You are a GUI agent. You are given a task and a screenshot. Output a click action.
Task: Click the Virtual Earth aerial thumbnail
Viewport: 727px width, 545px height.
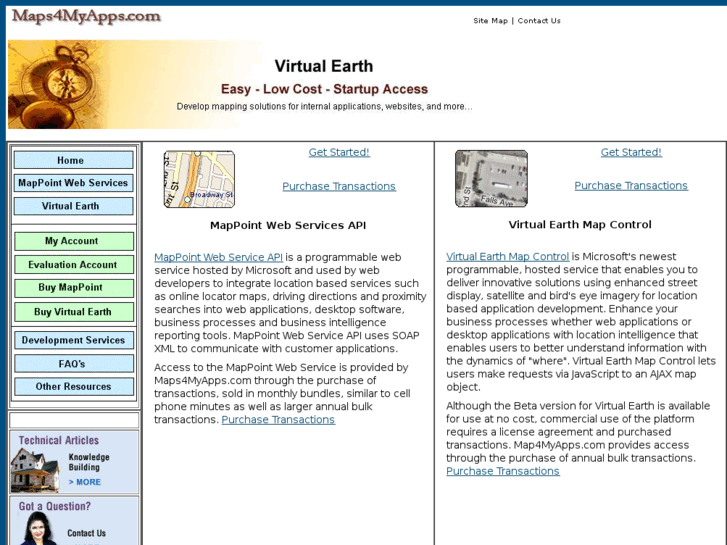pos(491,178)
